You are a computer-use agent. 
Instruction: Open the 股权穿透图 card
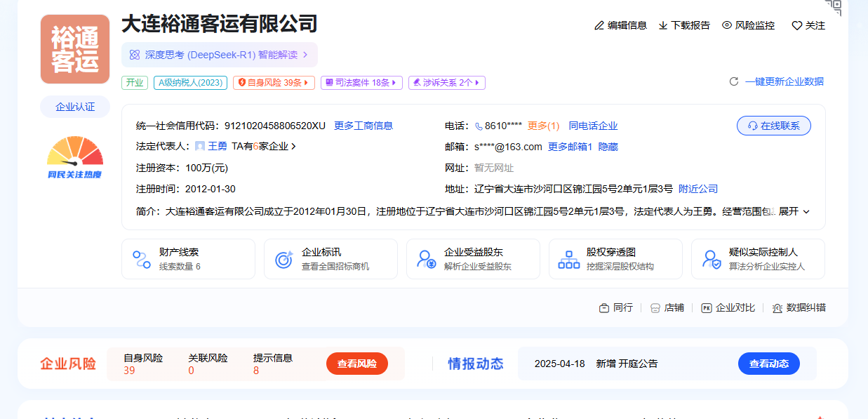point(615,259)
